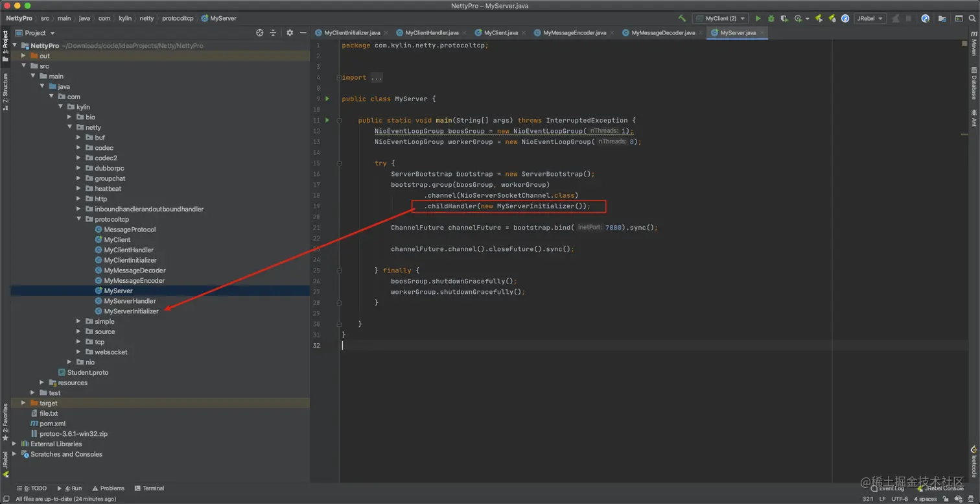Expand the nio package
Viewport: 980px width, 504px height.
tap(70, 362)
